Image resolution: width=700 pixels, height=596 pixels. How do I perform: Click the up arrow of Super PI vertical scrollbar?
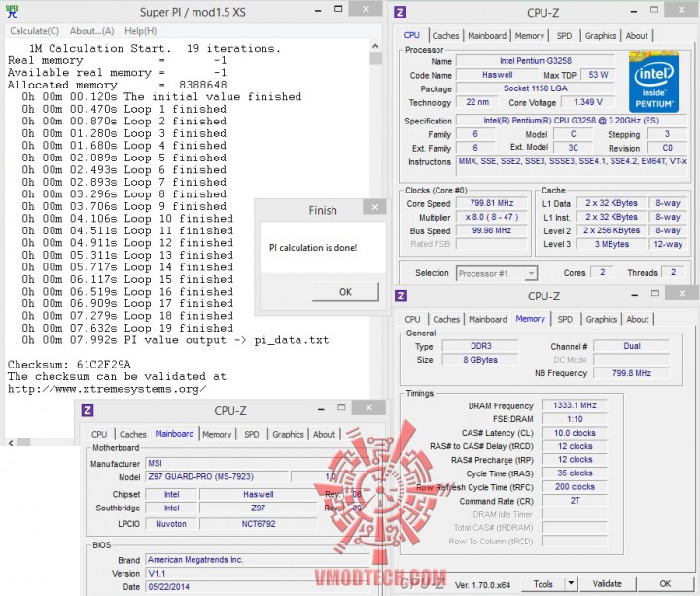375,46
